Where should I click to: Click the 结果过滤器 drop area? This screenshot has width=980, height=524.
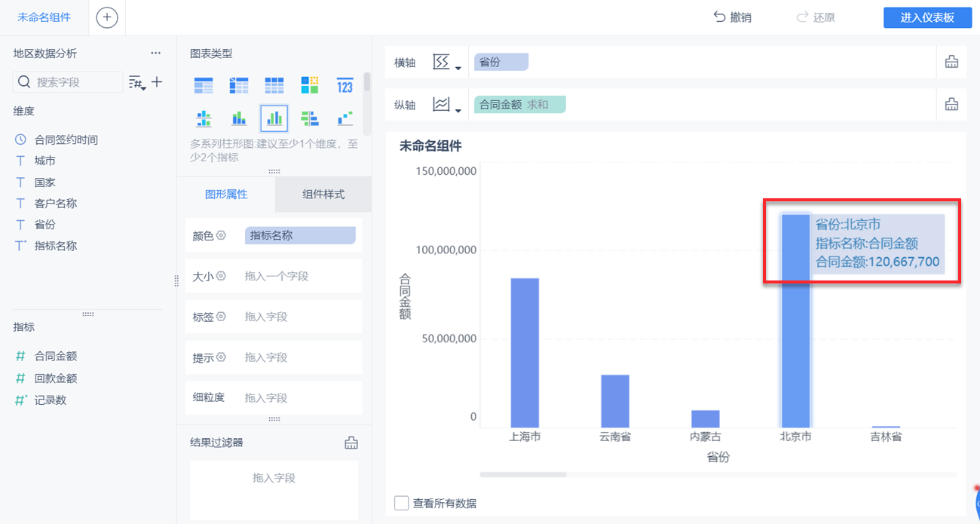tap(274, 490)
